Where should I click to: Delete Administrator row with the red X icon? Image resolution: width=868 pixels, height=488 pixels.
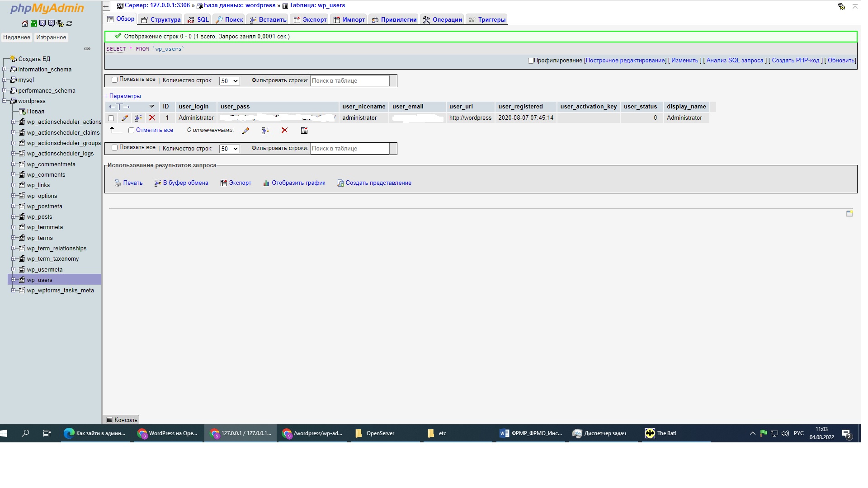coord(152,118)
